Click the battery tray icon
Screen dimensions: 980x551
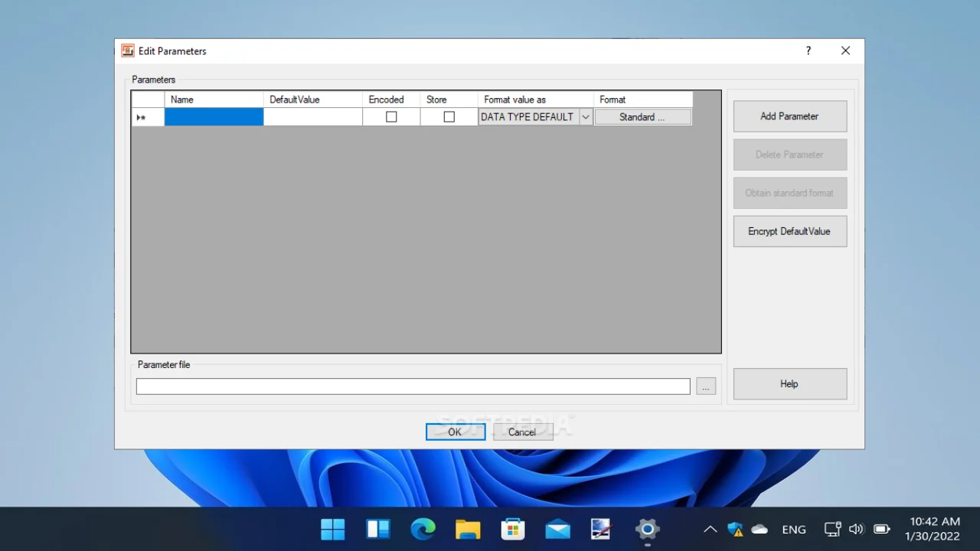pyautogui.click(x=882, y=529)
